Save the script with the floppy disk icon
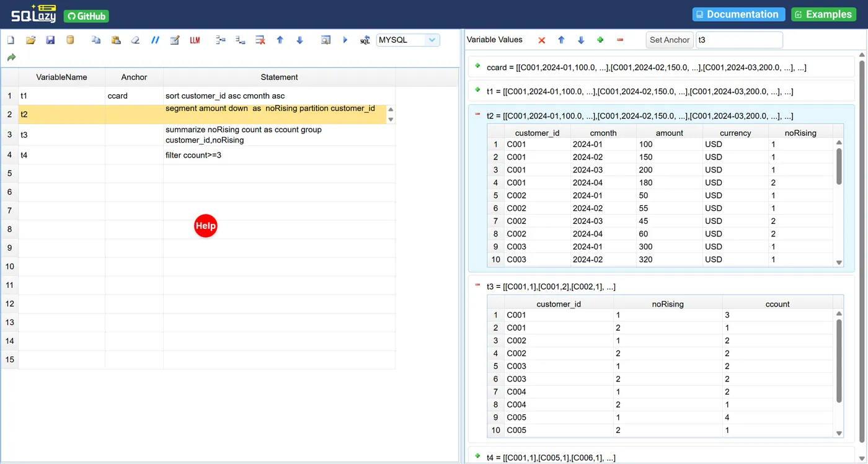 click(51, 40)
